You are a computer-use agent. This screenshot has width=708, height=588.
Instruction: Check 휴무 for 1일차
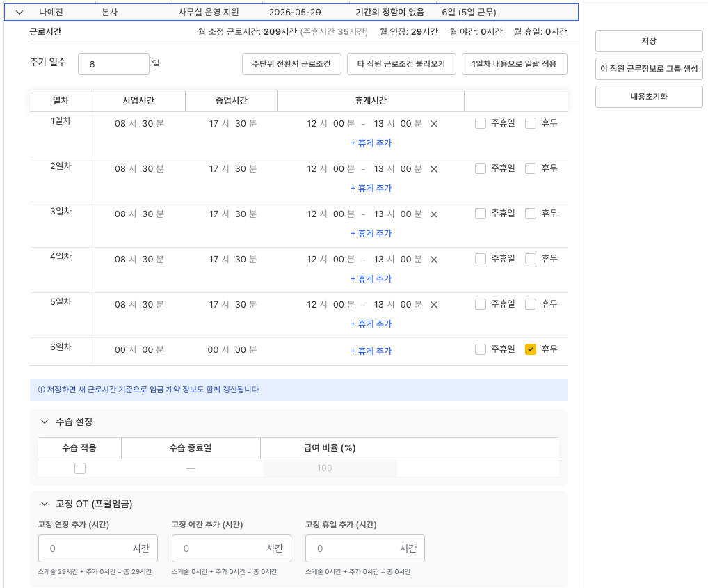[x=531, y=123]
